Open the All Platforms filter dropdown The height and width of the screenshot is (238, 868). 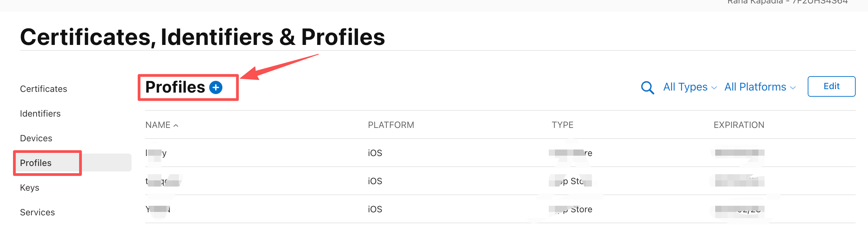click(759, 87)
